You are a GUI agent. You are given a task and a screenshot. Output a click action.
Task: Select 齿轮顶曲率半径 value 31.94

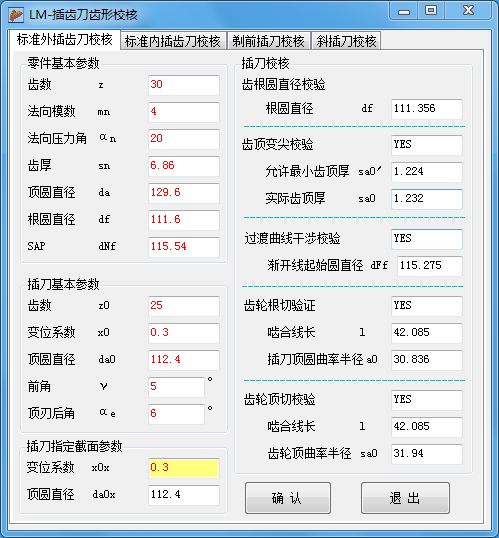click(427, 454)
